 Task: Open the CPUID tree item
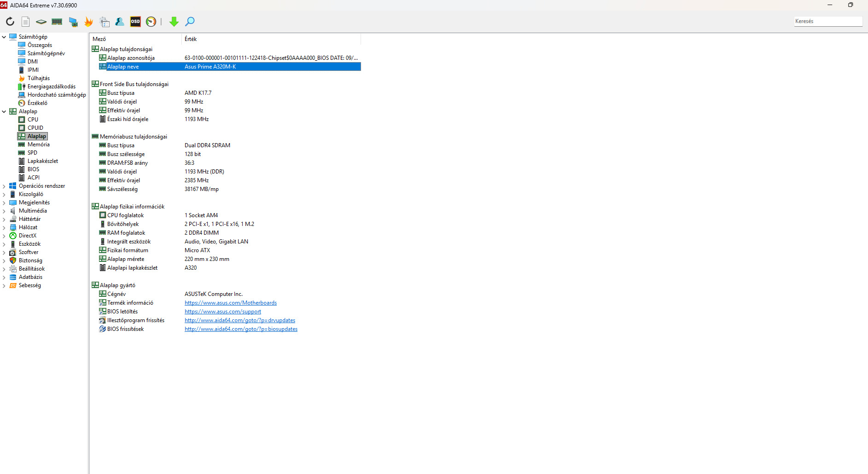(x=35, y=128)
